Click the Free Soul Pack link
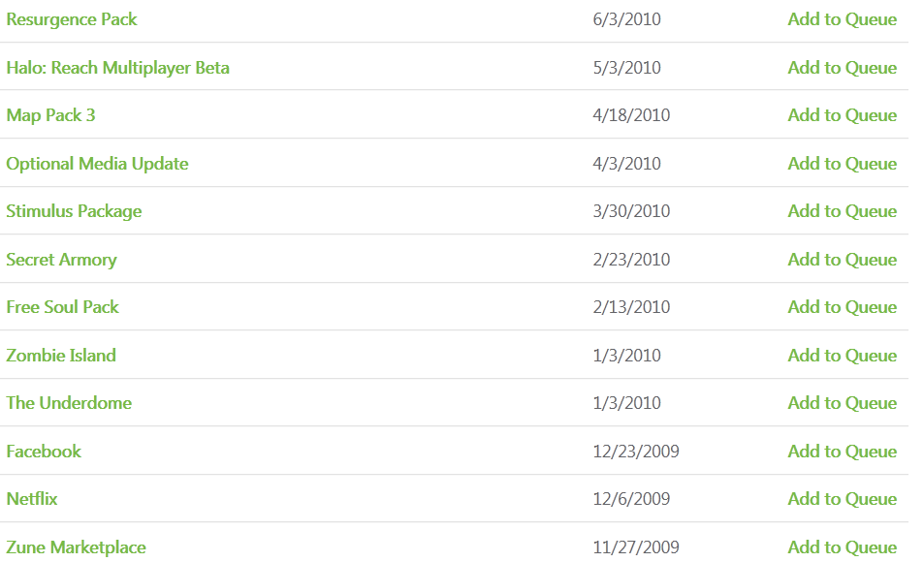 (x=62, y=307)
